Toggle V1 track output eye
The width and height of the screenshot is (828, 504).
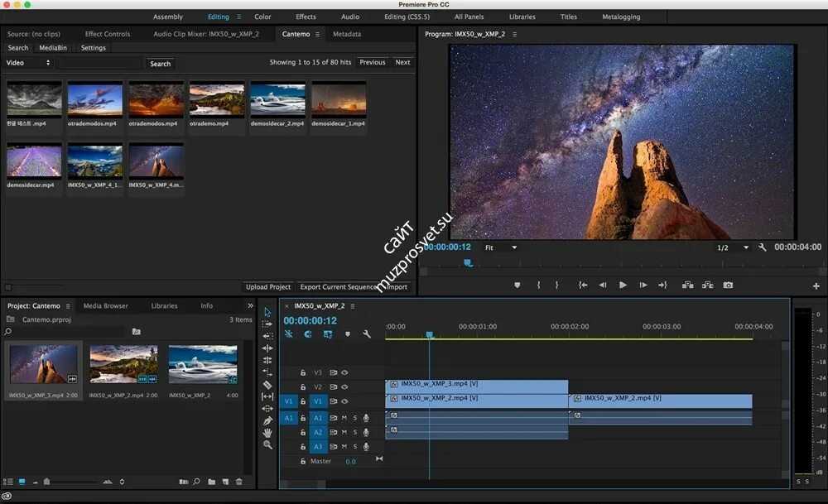click(x=344, y=401)
